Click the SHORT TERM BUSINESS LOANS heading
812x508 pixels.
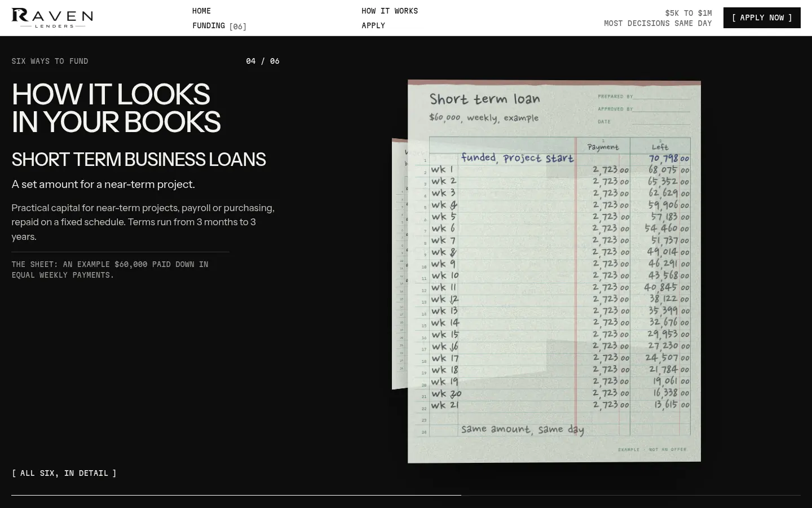click(x=139, y=160)
